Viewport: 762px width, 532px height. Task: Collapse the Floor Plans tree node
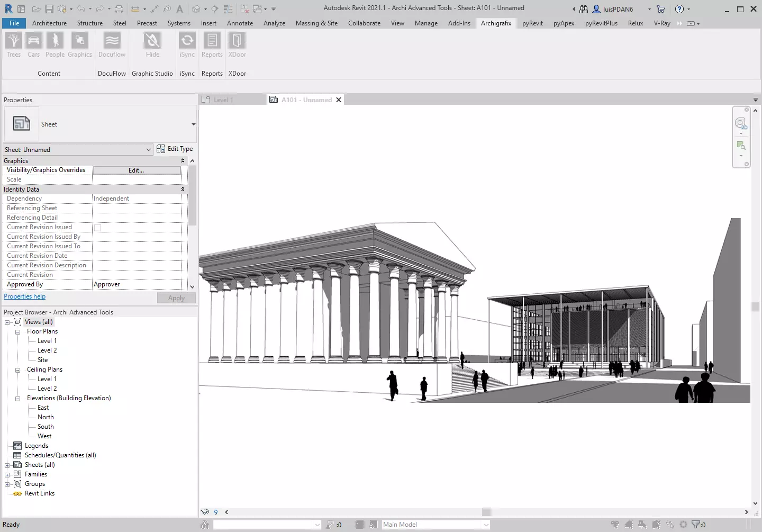(x=17, y=332)
